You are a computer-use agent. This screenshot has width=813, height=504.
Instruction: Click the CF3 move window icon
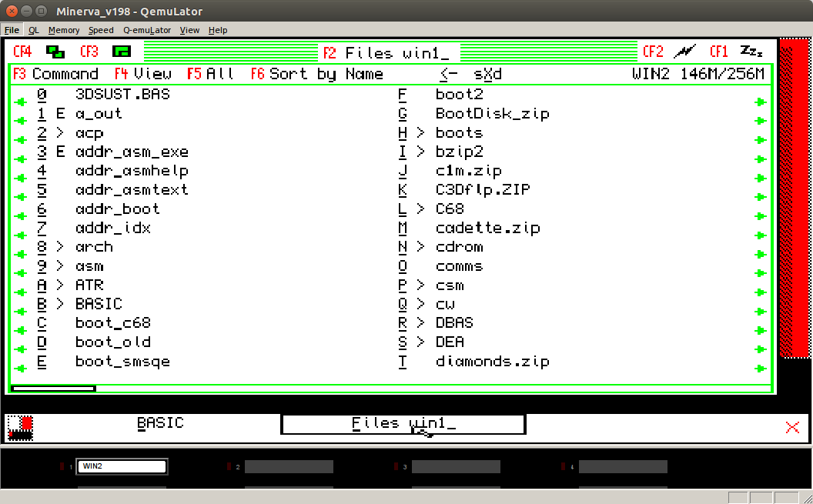click(x=122, y=52)
